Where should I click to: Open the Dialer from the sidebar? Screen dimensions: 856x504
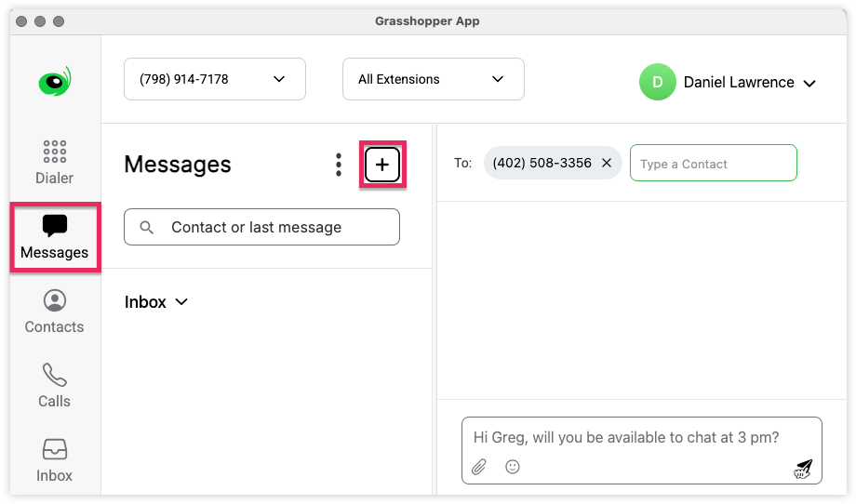55,162
